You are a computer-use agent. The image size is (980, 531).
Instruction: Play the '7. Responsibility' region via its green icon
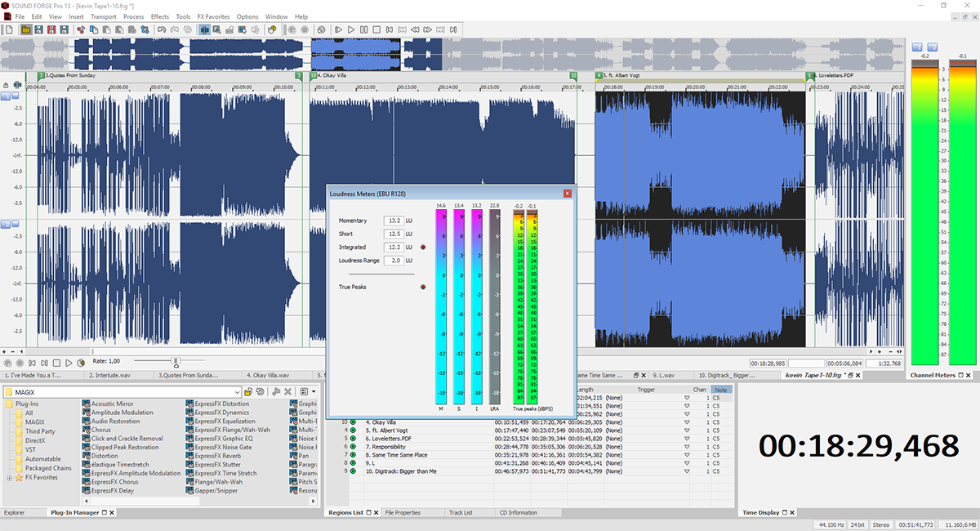(354, 447)
